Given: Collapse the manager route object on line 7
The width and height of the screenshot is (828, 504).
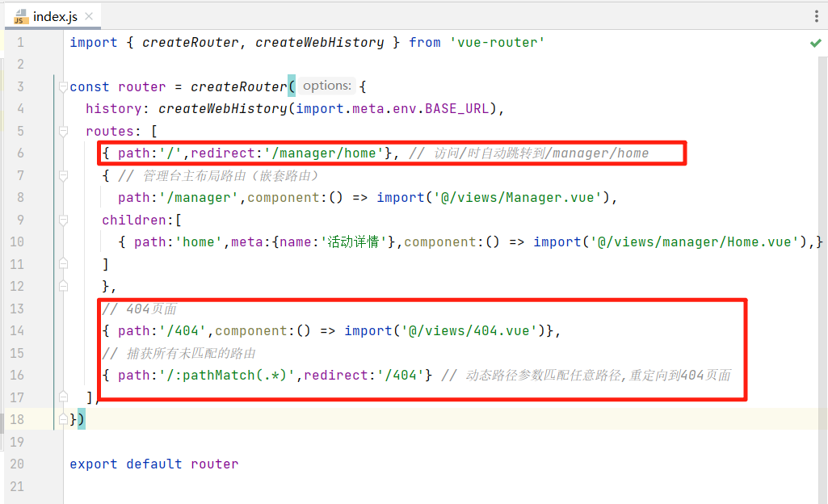Looking at the screenshot, I should (63, 175).
